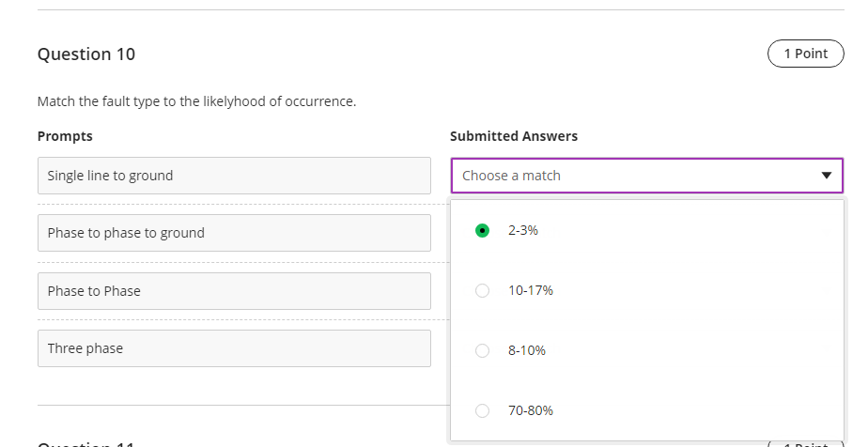Screen dimensions: 868x447
Task: Click the 'Single line to ground' prompt box
Action: (x=234, y=176)
